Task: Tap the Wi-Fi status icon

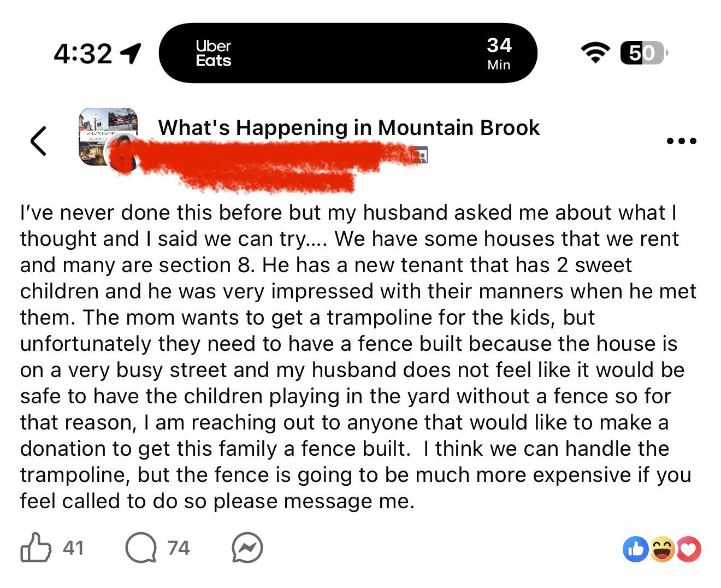Action: pyautogui.click(x=595, y=53)
